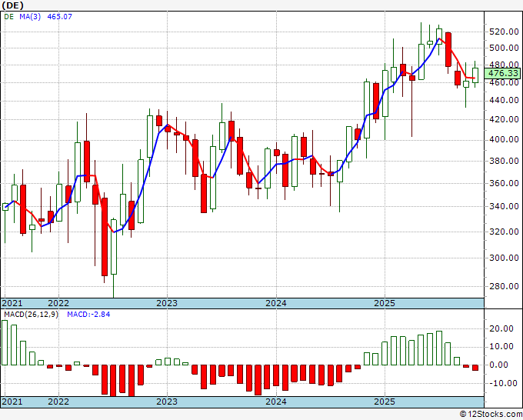Click the rightmost red MACD histogram bar

tap(475, 368)
